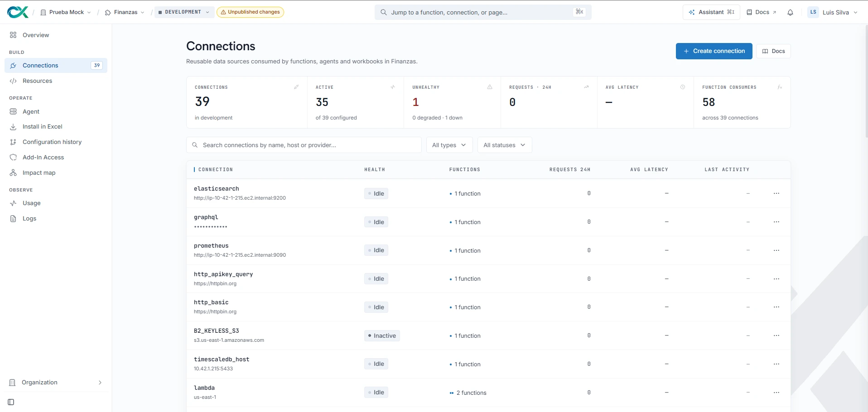
Task: Open notifications bell icon
Action: [x=790, y=12]
